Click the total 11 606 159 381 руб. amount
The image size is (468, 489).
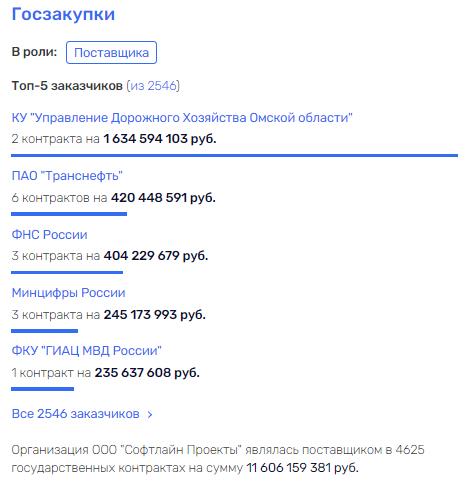pos(302,468)
